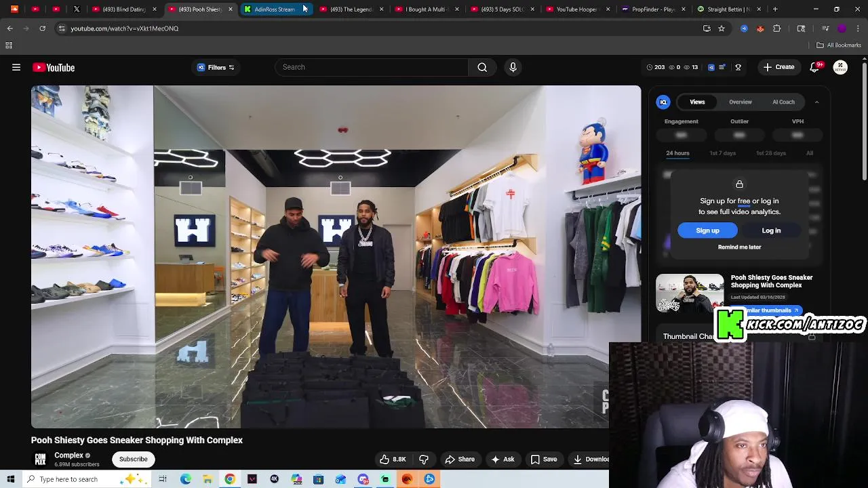This screenshot has height=488, width=868.
Task: Open the EA app taskbar icon
Action: tap(407, 479)
